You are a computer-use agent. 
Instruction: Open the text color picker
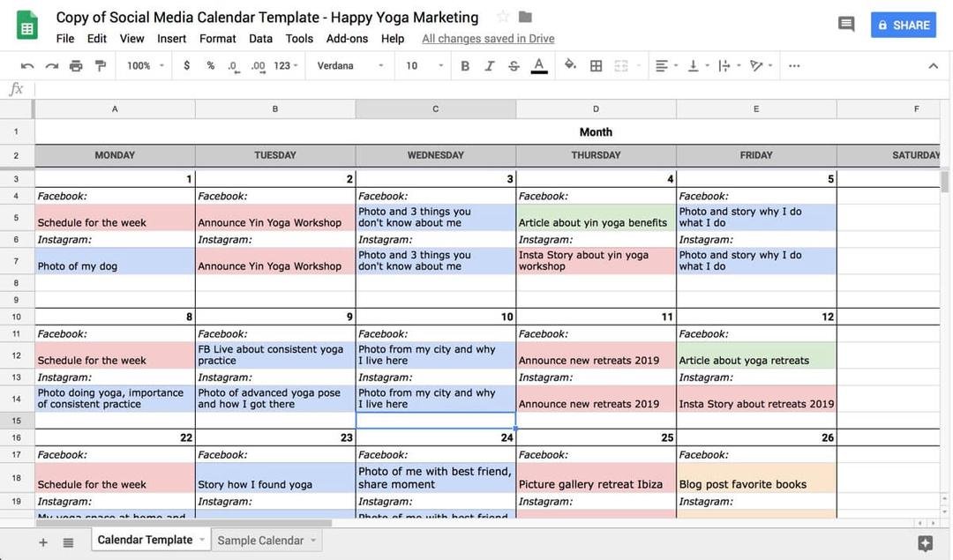[x=538, y=66]
